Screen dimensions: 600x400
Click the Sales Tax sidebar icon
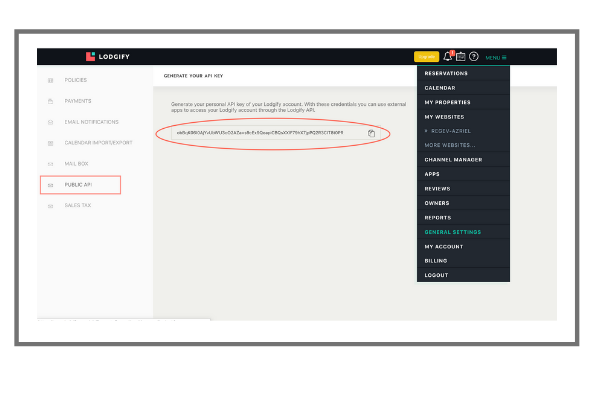51,206
